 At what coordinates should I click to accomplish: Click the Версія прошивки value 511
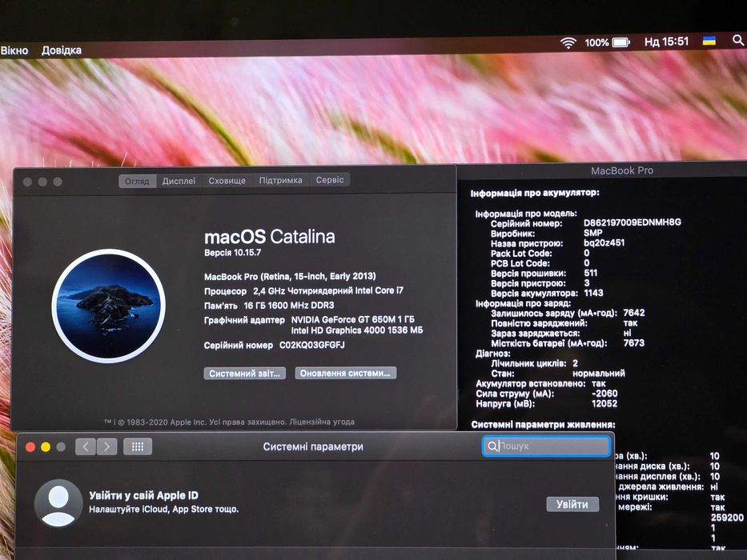[591, 273]
